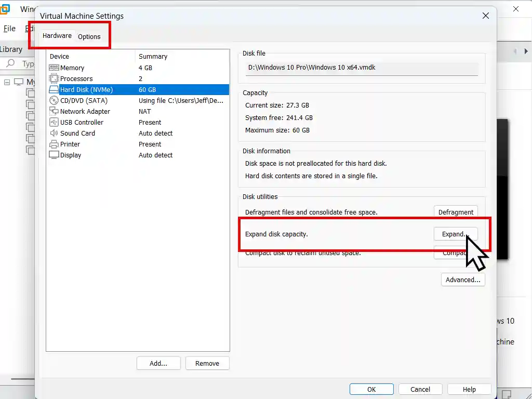Click Add... to add hardware

[x=158, y=364]
